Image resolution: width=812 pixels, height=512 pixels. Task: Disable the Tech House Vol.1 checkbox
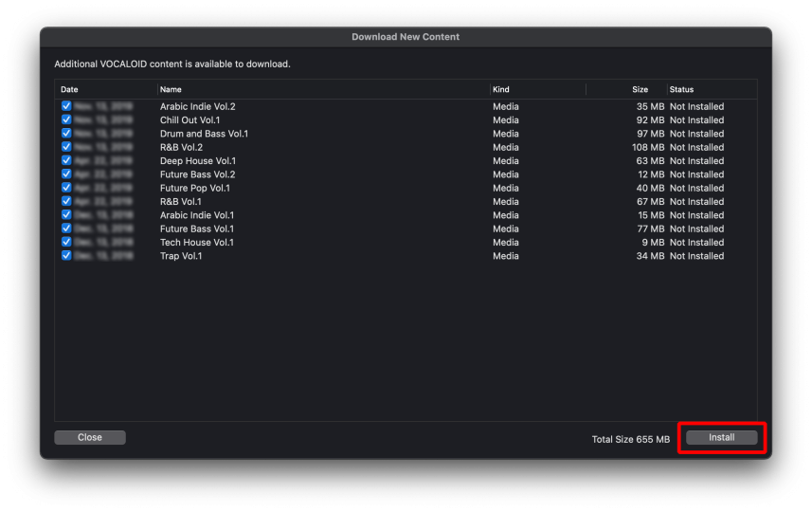[66, 242]
